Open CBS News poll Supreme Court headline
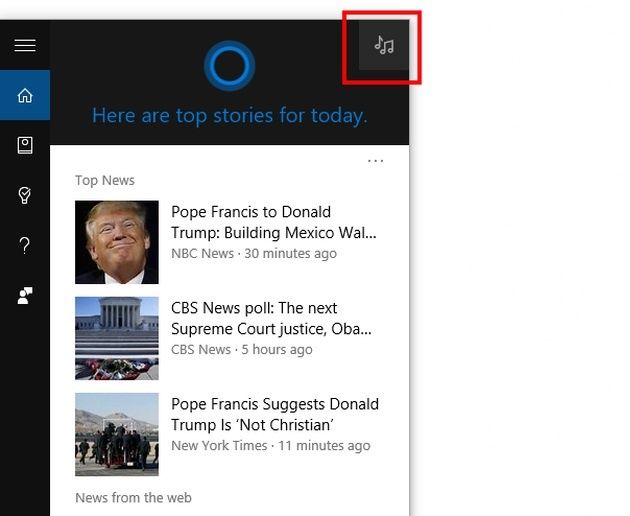The width and height of the screenshot is (630, 516). point(271,318)
